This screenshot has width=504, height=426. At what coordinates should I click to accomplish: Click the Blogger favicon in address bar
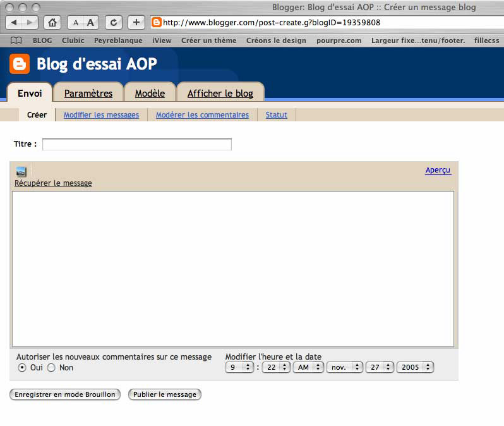[x=156, y=22]
